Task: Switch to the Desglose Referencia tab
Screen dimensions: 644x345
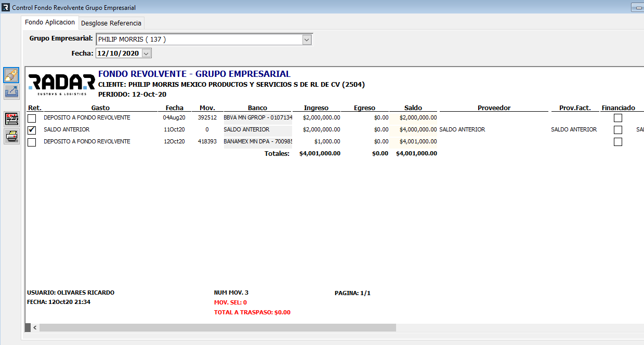Action: tap(111, 23)
